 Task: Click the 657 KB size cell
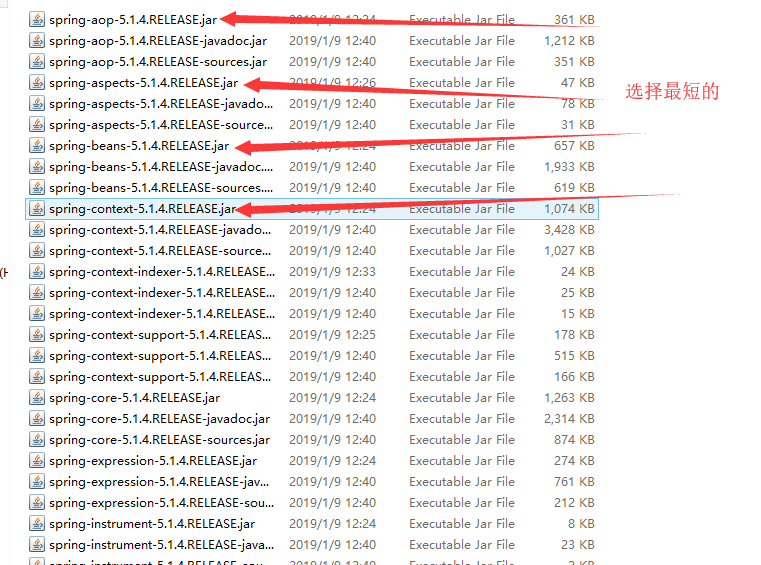tap(575, 146)
